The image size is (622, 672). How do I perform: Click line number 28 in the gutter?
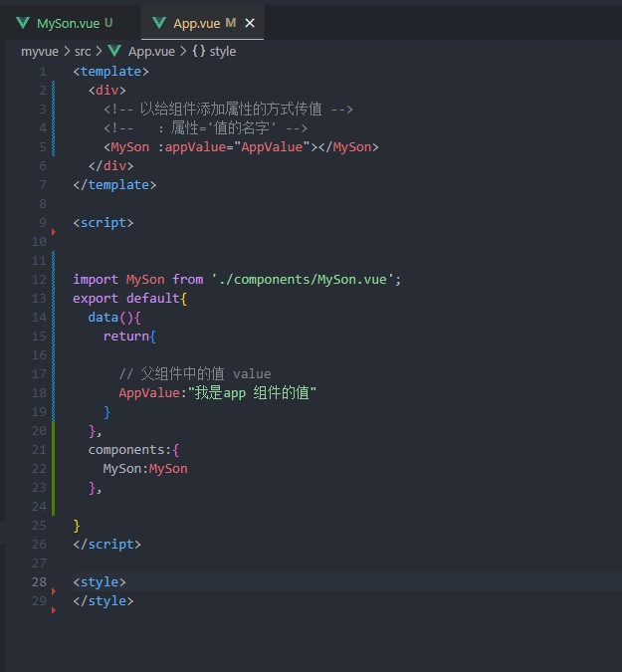39,582
